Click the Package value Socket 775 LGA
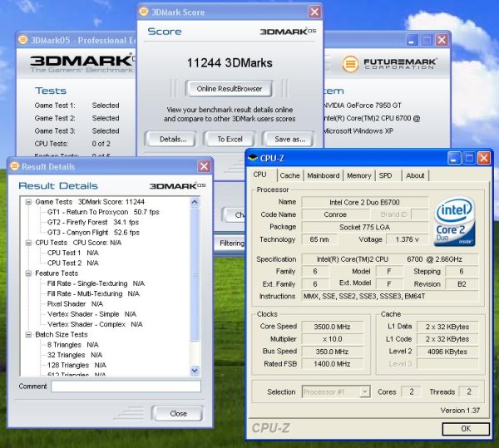The width and height of the screenshot is (499, 448). coord(365,227)
